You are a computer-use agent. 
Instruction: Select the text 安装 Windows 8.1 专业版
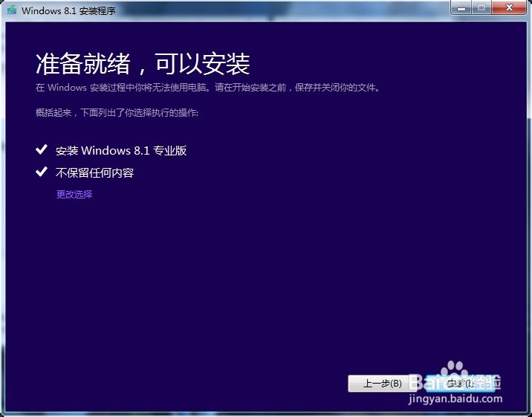(121, 150)
